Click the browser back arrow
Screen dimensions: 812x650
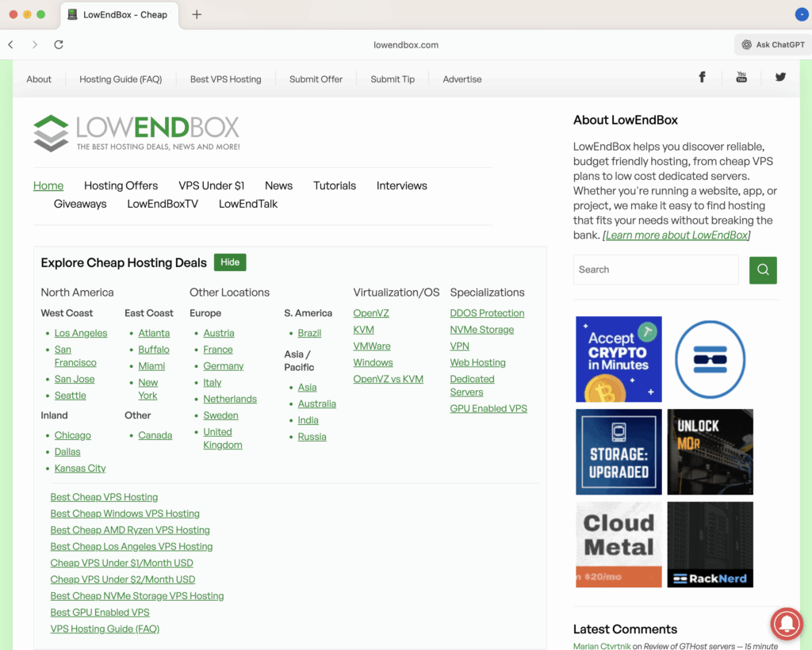click(10, 44)
